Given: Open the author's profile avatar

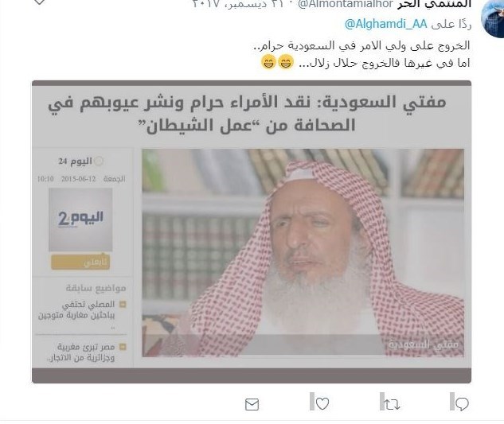Looking at the screenshot, I should click(x=492, y=18).
